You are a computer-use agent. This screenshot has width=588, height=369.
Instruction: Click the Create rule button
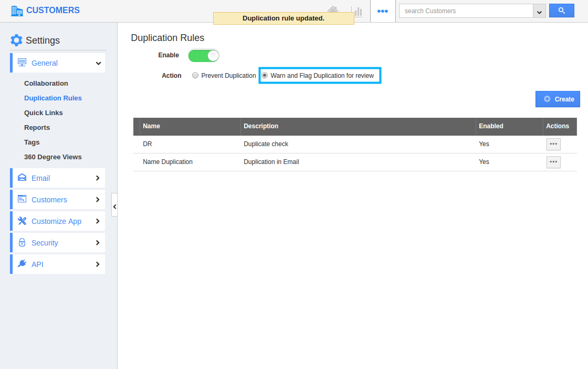[x=558, y=99]
